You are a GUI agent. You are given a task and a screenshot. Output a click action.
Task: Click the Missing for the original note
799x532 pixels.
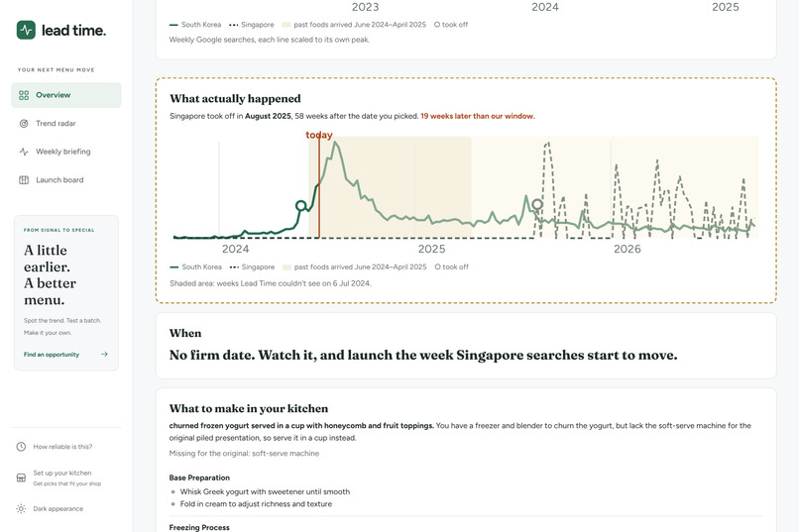[244, 453]
